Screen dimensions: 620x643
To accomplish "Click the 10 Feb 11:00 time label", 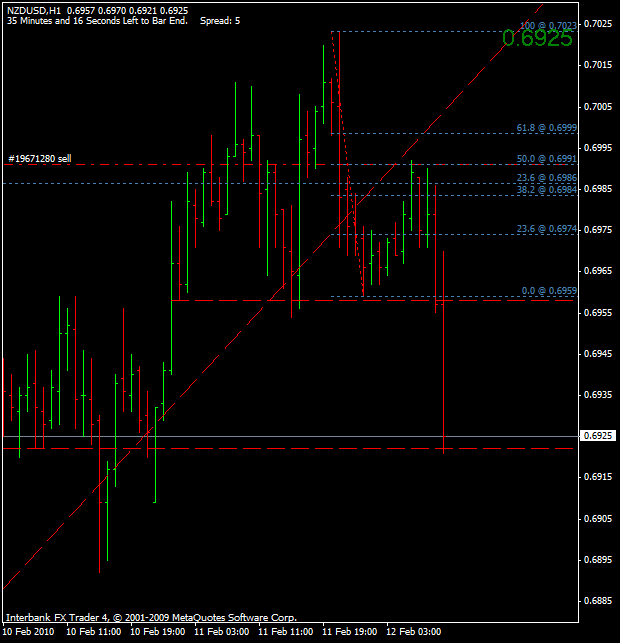I will pos(93,632).
